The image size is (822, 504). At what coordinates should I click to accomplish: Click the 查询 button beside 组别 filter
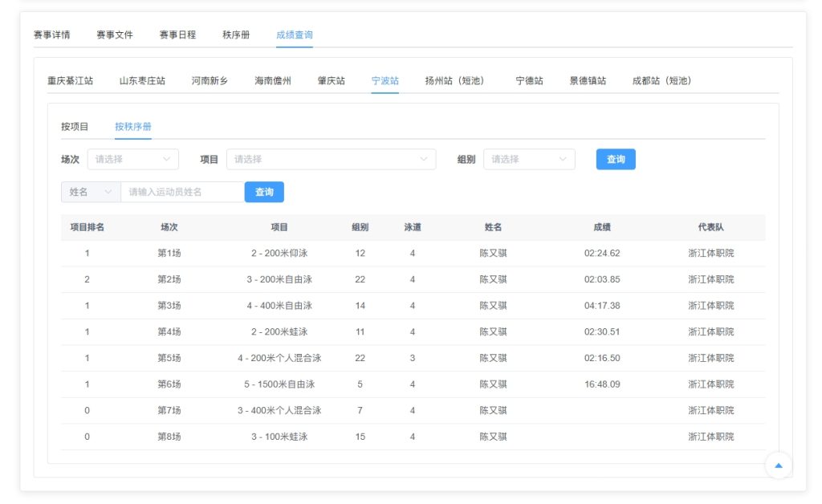(x=616, y=159)
